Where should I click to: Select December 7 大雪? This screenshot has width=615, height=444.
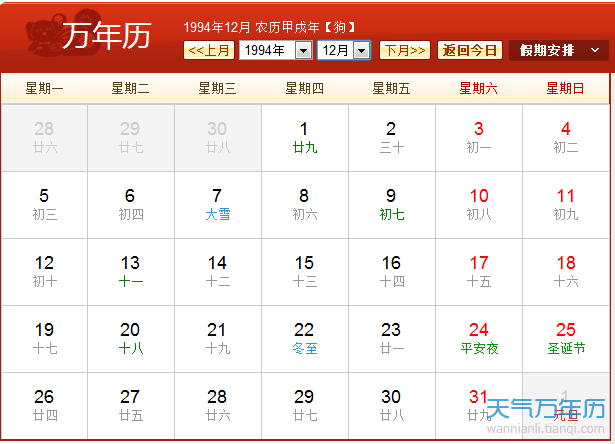tap(217, 204)
